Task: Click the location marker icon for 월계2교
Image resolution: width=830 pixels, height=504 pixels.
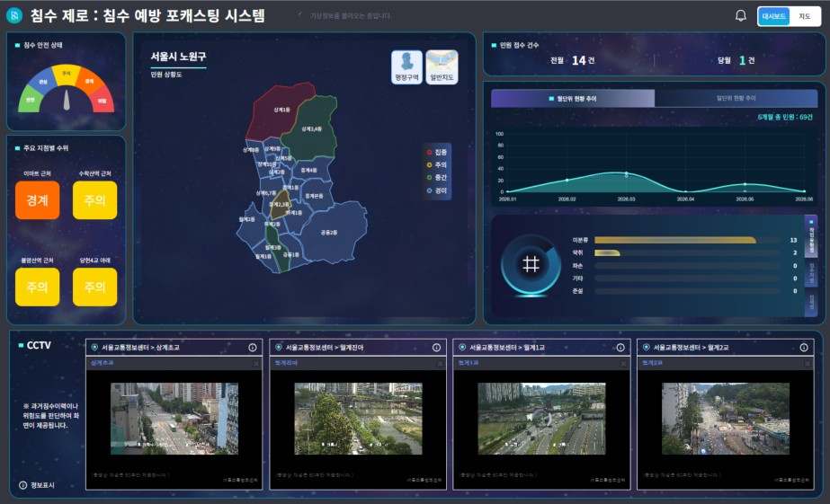Action: (x=646, y=348)
